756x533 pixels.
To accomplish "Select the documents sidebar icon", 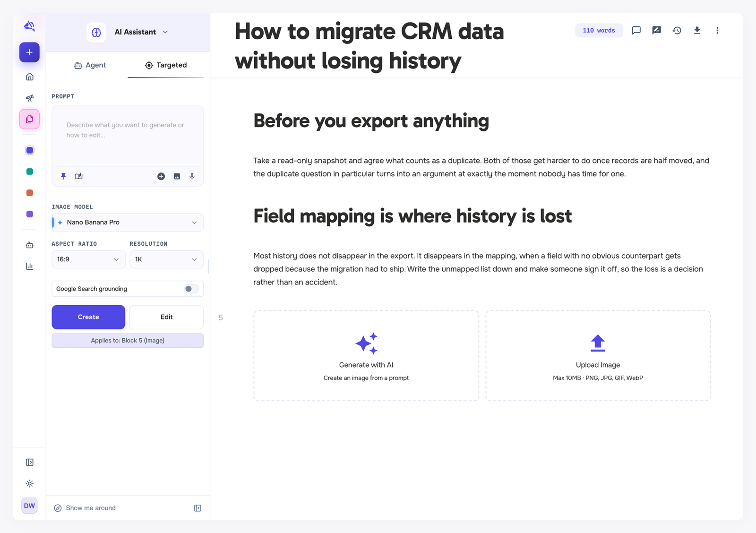I will click(29, 119).
